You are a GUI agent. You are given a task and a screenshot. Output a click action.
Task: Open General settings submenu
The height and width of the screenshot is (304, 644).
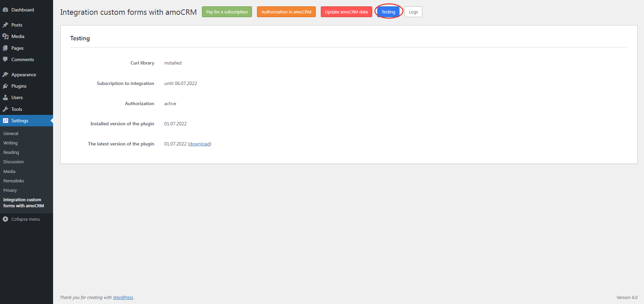11,133
